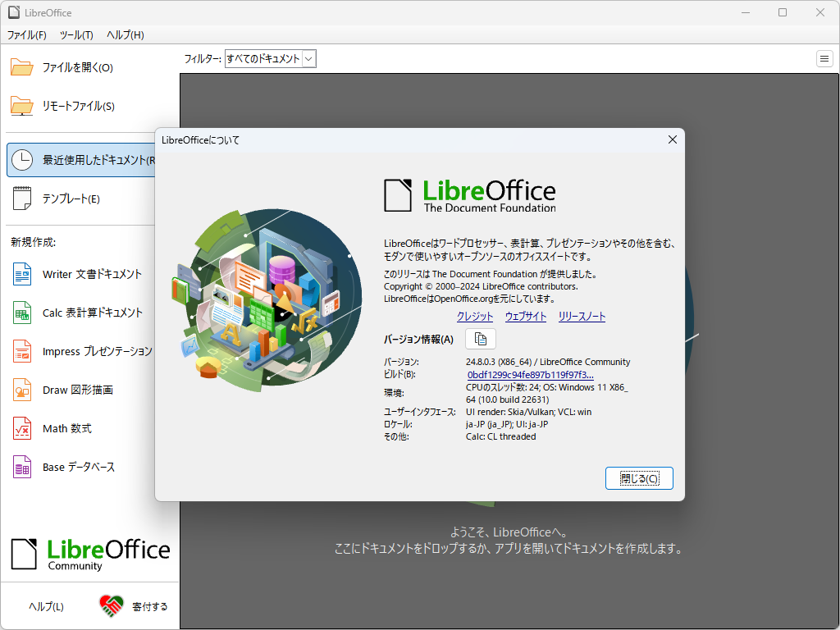840x630 pixels.
Task: Copy version info using the clipboard icon
Action: tap(480, 338)
